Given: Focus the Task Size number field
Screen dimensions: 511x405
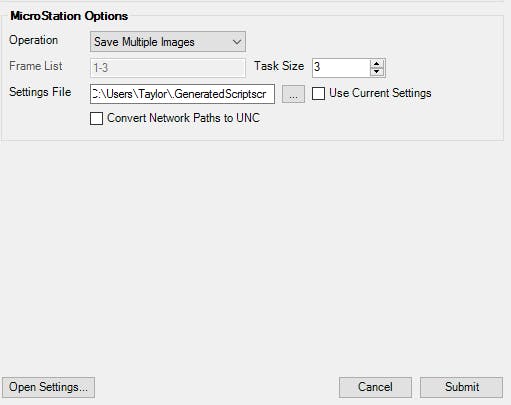Looking at the screenshot, I should coord(341,68).
